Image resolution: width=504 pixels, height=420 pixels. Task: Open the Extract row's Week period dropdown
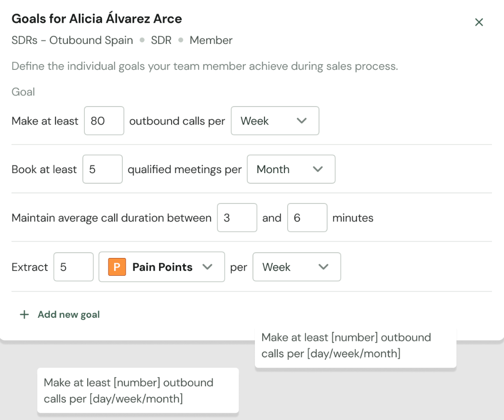pos(296,267)
